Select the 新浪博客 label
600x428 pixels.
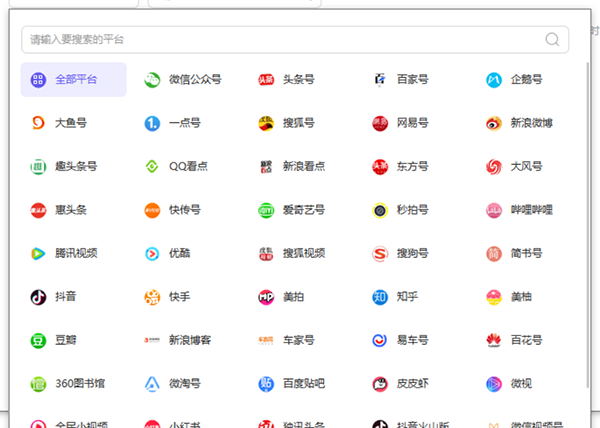[190, 340]
